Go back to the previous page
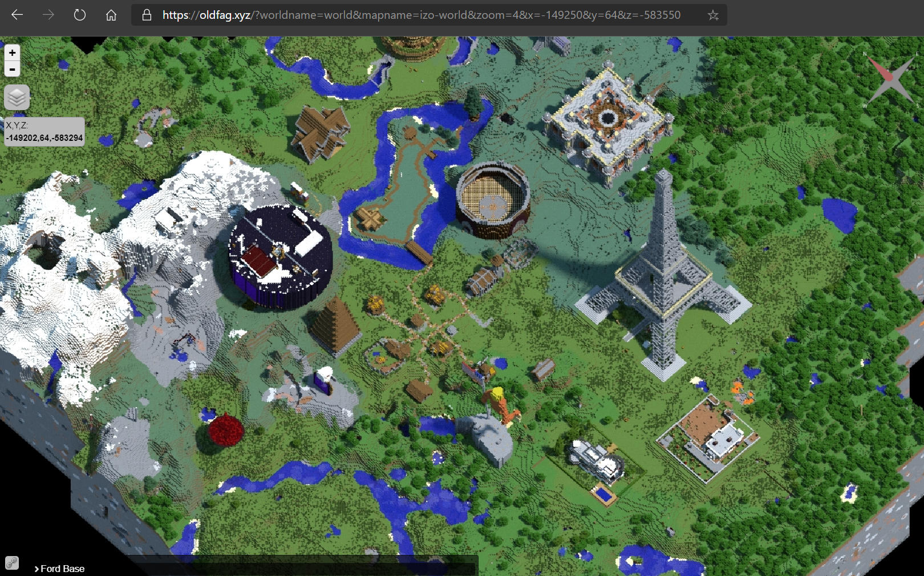The width and height of the screenshot is (924, 576). tap(17, 15)
